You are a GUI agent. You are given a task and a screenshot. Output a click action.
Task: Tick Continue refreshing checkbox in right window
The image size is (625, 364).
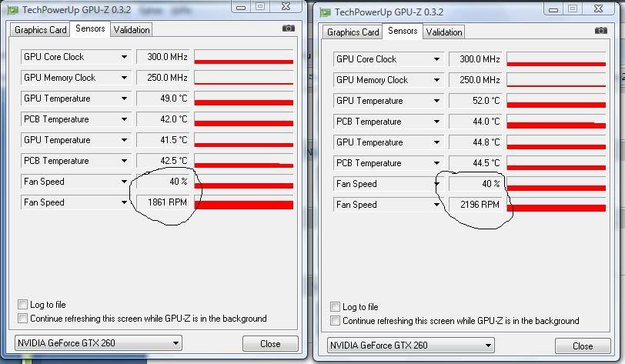click(336, 321)
